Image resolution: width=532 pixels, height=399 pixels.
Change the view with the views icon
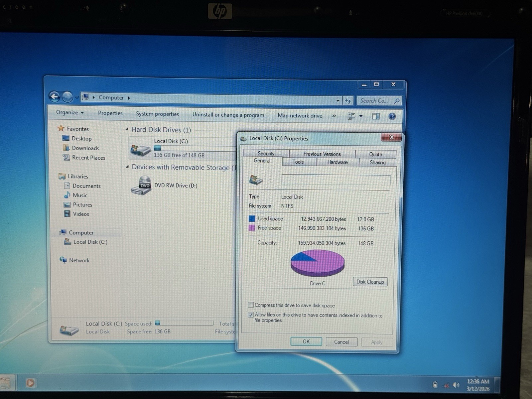(x=351, y=116)
